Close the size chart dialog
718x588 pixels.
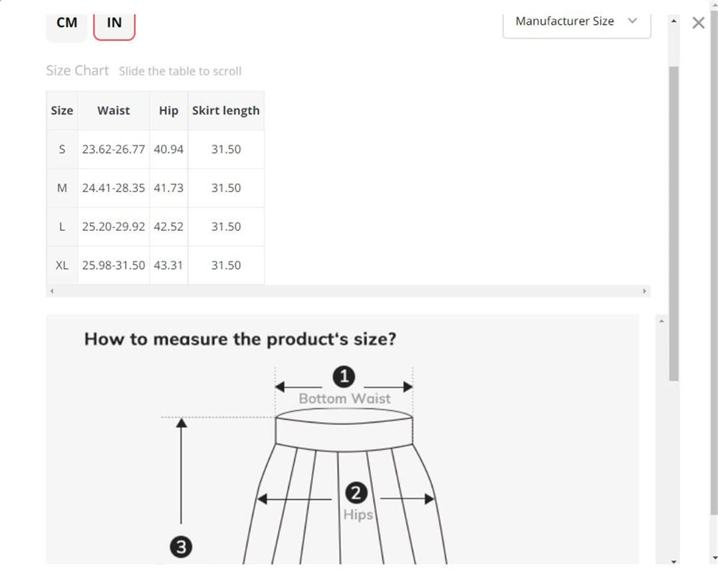click(x=698, y=23)
